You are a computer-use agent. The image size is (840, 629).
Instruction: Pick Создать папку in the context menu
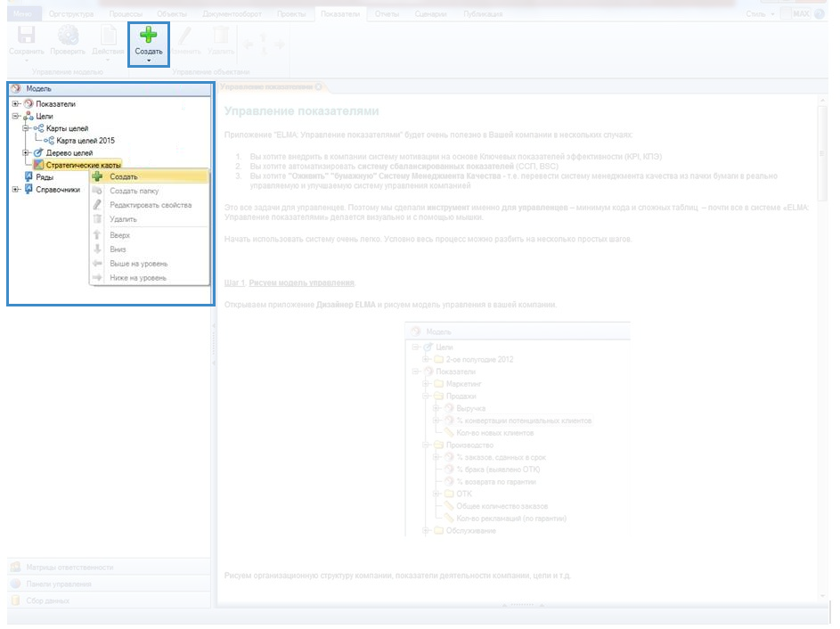click(135, 192)
